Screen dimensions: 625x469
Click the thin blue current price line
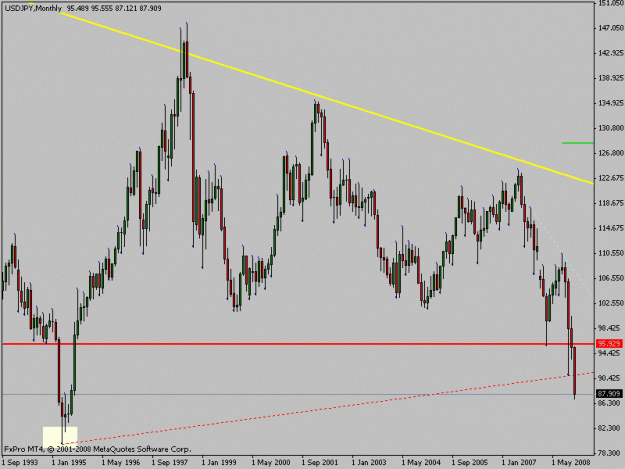(x=298, y=394)
